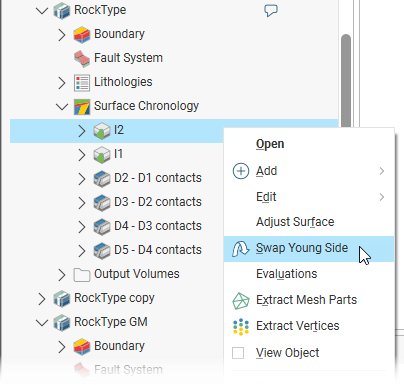Click the Lithologies list icon
404x385 pixels.
pos(82,82)
